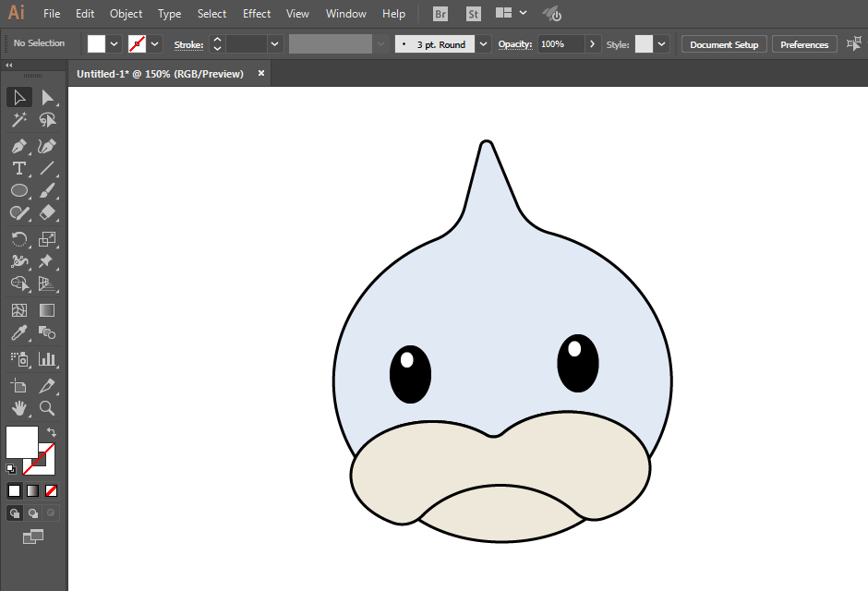Open the Object menu
Screen dimensions: 868x591
point(126,14)
